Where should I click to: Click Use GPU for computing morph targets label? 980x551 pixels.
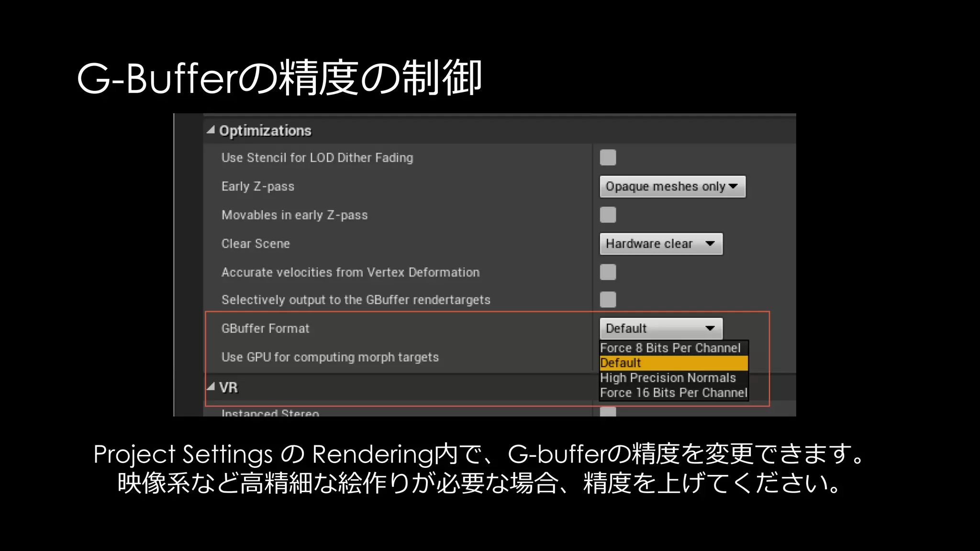[x=330, y=357]
